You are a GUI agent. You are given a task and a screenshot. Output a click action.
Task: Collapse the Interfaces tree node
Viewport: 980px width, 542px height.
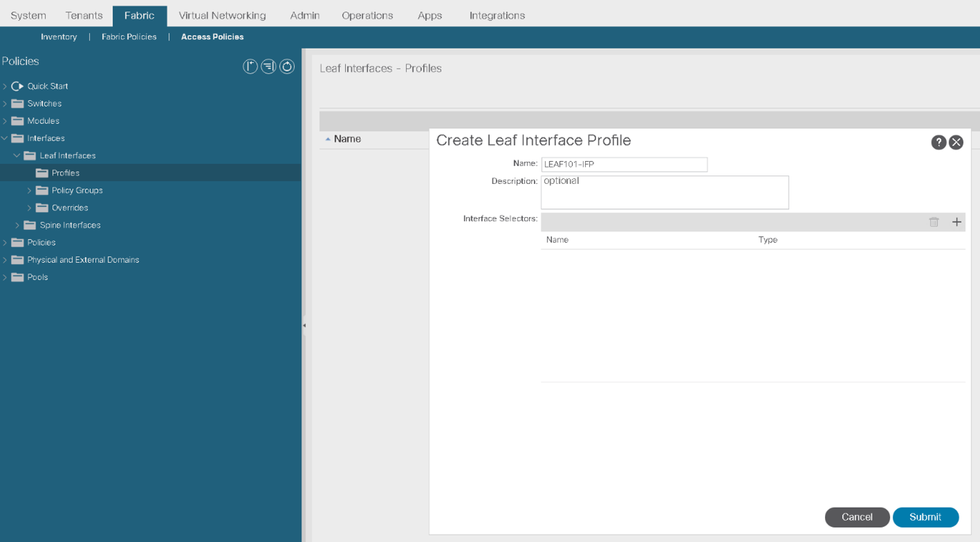point(5,138)
